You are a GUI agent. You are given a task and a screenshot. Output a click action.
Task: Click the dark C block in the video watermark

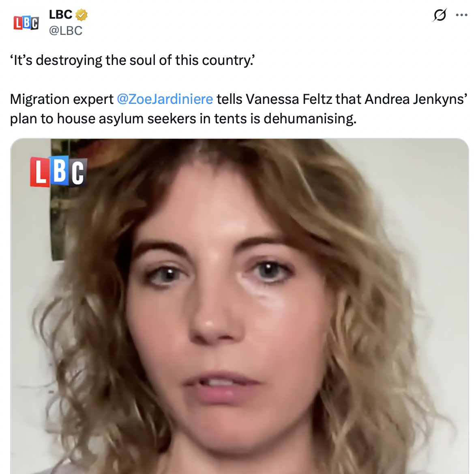tap(78, 172)
